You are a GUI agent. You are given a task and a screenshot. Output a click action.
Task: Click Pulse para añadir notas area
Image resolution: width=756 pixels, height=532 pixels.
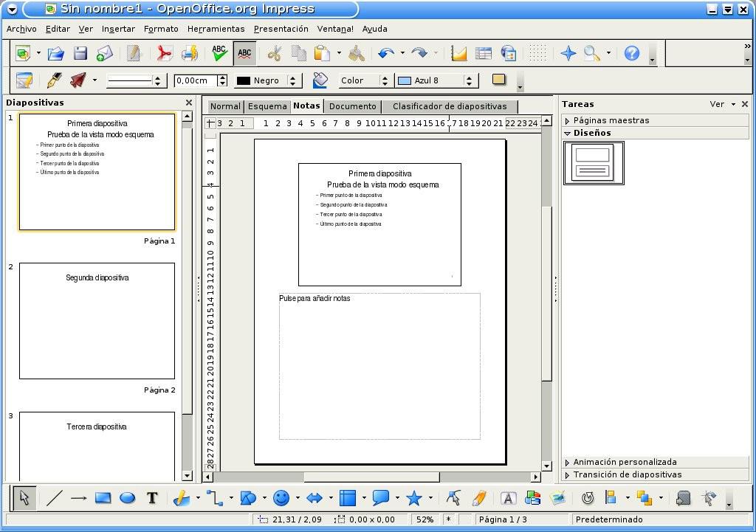click(x=379, y=366)
